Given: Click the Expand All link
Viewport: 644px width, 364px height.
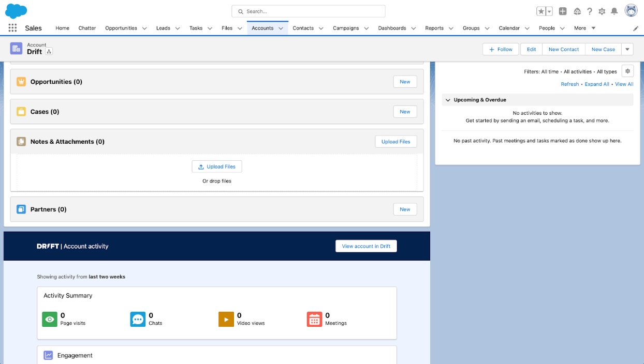Looking at the screenshot, I should click(x=597, y=84).
